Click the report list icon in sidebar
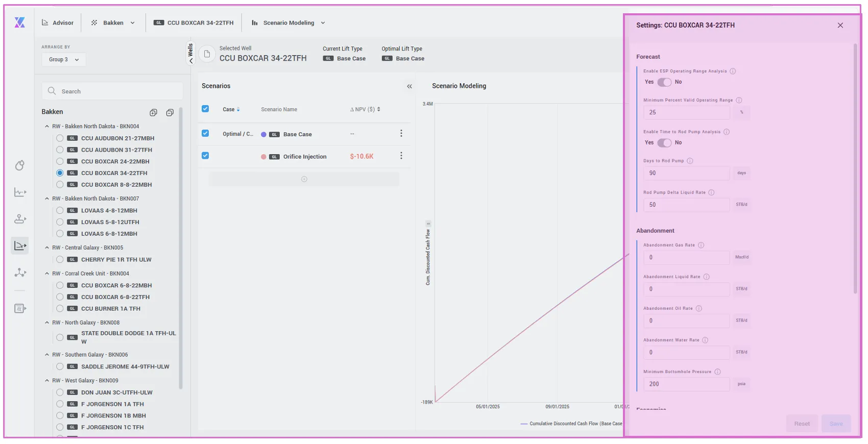 (20, 308)
